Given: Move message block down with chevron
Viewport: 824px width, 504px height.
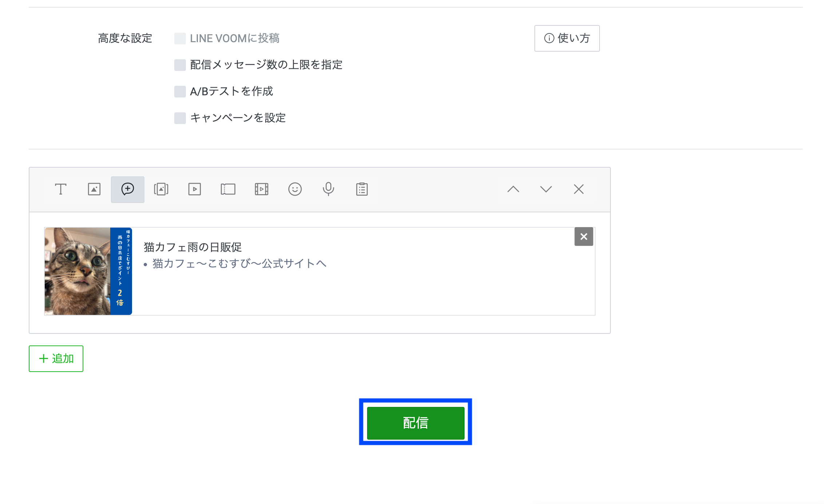Looking at the screenshot, I should coord(546,189).
